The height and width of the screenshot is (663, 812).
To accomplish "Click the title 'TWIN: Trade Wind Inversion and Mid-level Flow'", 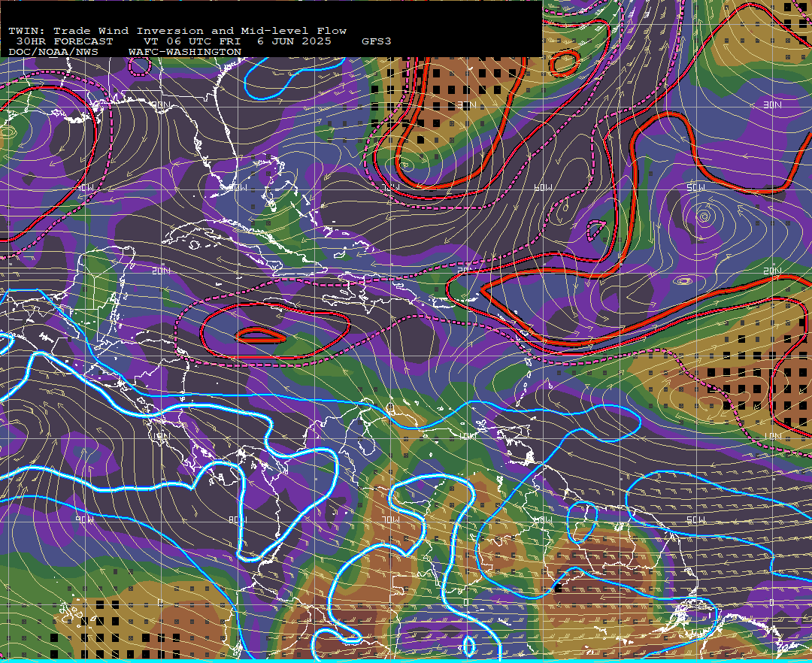I will (x=177, y=31).
